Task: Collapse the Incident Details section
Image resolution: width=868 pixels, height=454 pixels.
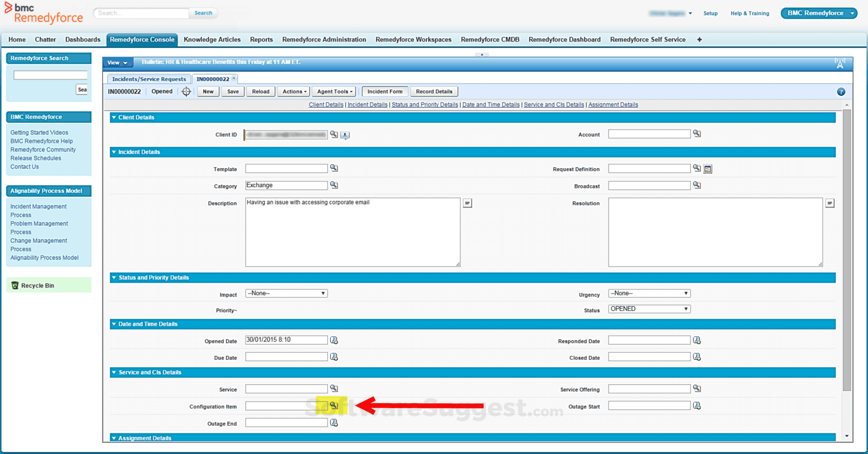Action: click(x=114, y=152)
